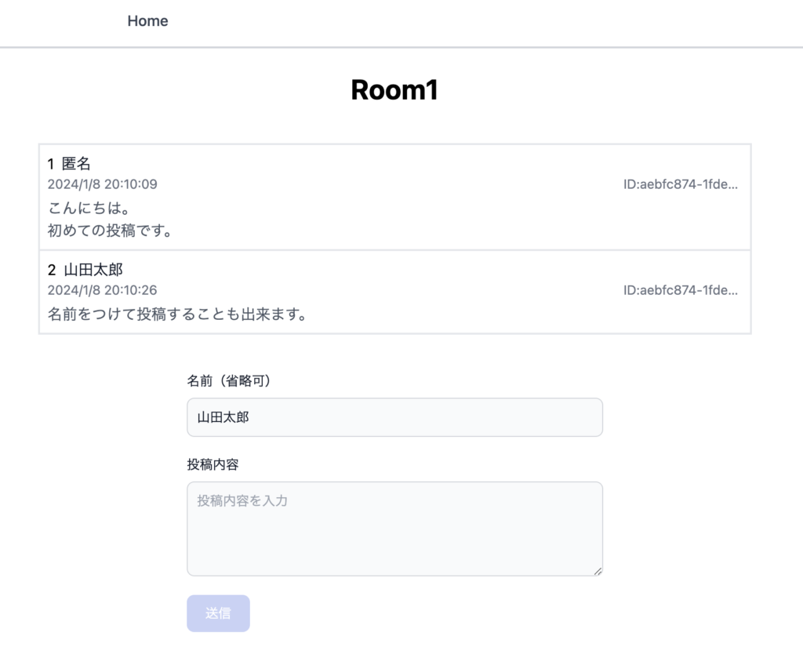The width and height of the screenshot is (803, 672).
Task: Click the timestamp 2024/1/8 20:10:09
Action: click(102, 184)
